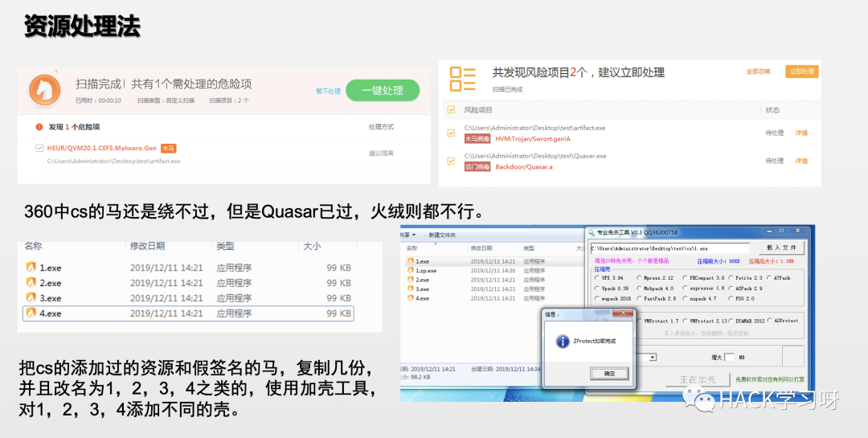868x438 pixels.
Task: Click 新建文件夹 in Explorer toolbar
Action: point(442,235)
